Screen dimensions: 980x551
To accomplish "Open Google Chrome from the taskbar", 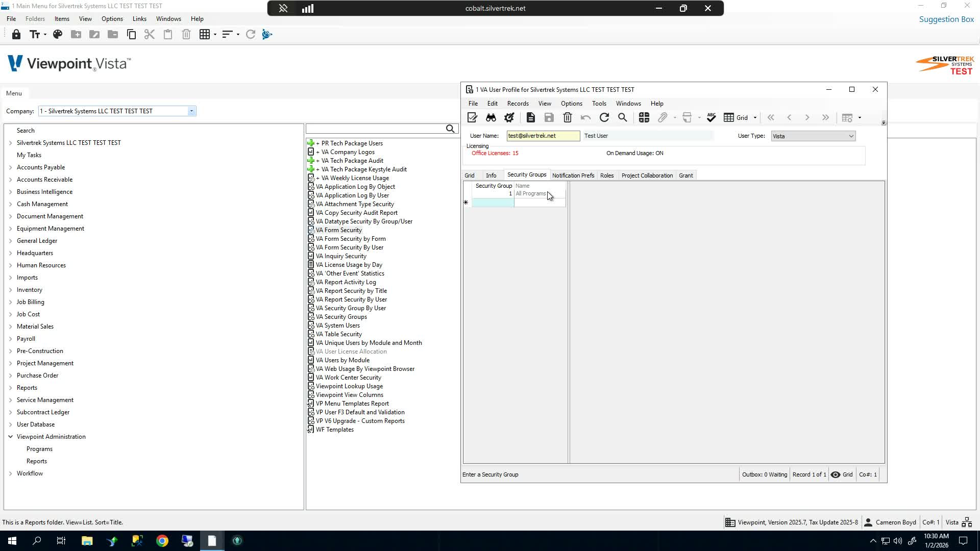I will tap(162, 541).
